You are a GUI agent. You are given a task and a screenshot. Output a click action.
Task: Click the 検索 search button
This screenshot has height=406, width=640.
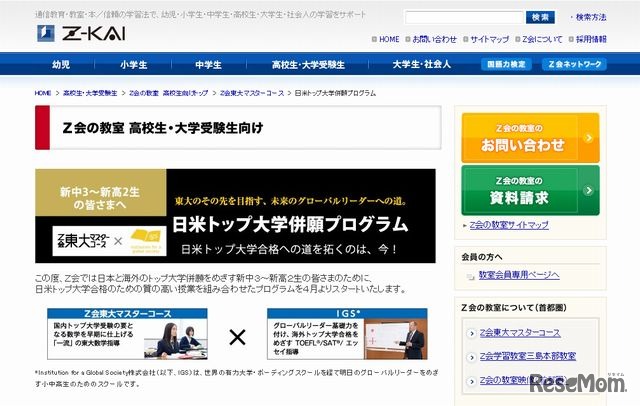pyautogui.click(x=540, y=17)
